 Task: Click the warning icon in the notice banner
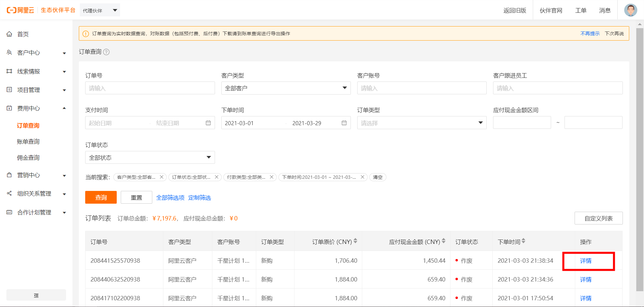(x=86, y=34)
